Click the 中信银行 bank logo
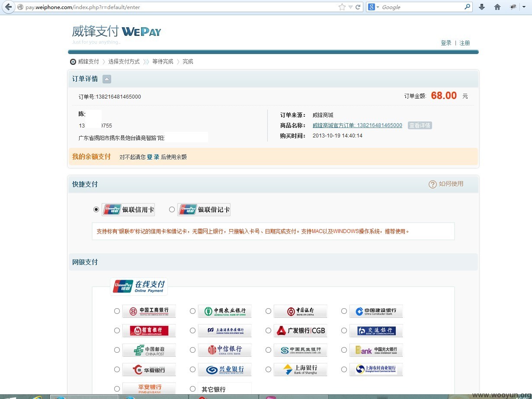Image resolution: width=532 pixels, height=399 pixels. click(x=225, y=350)
